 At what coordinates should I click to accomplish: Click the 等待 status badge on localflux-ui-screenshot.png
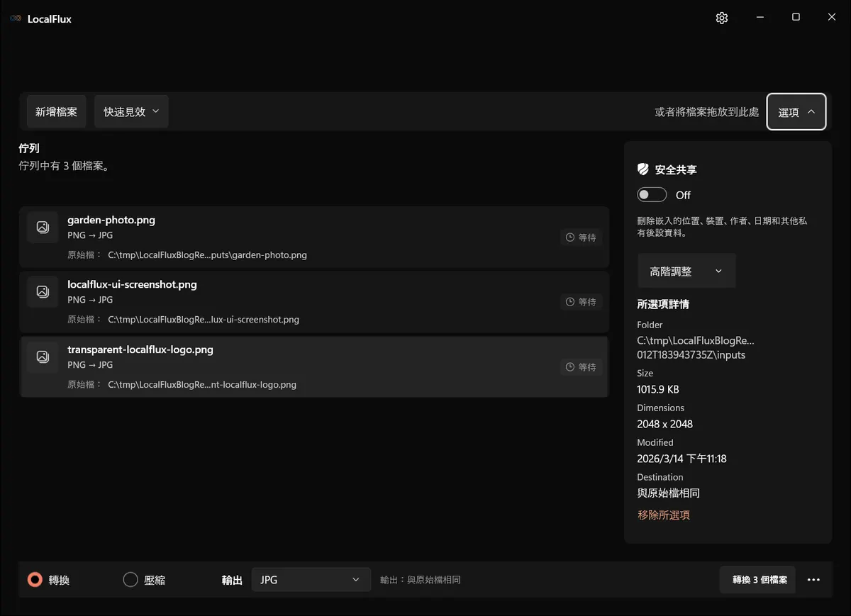pyautogui.click(x=581, y=302)
